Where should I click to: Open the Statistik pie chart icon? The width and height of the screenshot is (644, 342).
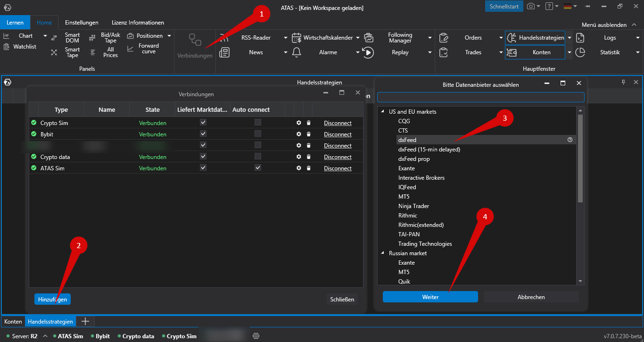[580, 52]
